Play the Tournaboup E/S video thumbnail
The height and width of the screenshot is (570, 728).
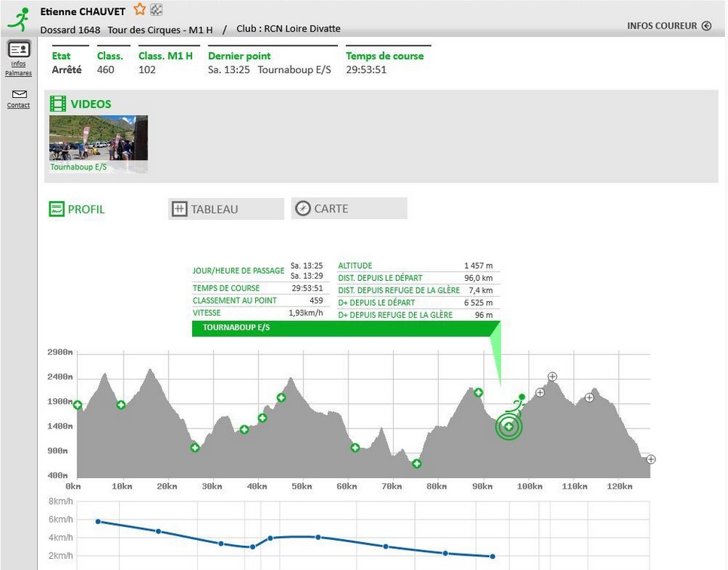(x=99, y=139)
